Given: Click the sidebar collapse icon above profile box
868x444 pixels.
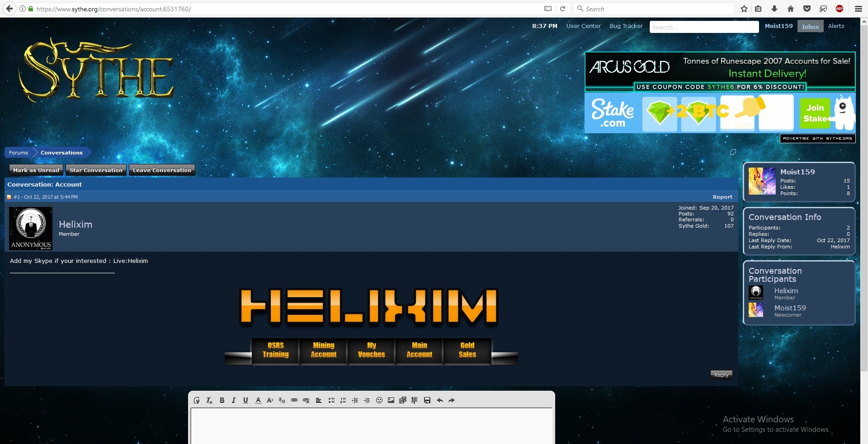Looking at the screenshot, I should [733, 152].
